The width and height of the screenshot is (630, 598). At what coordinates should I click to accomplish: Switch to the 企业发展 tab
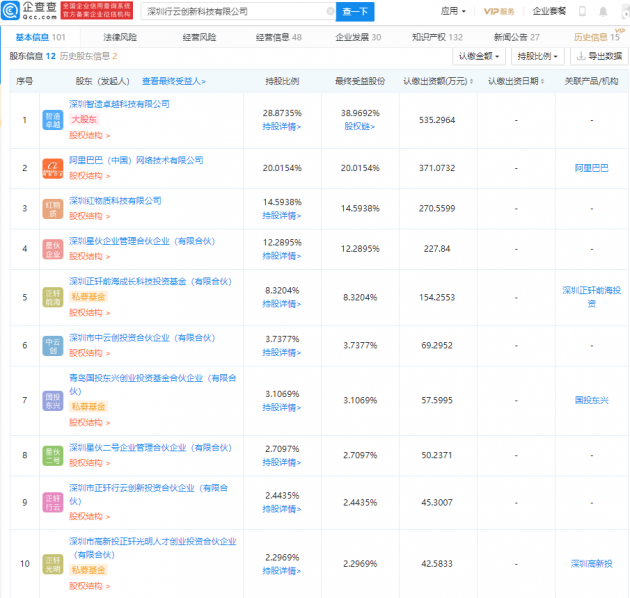click(x=358, y=37)
